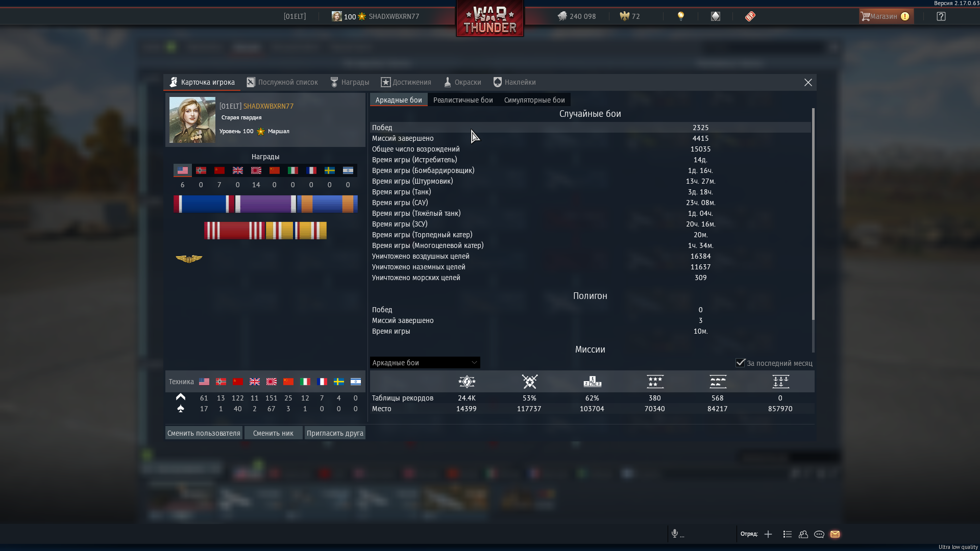Image resolution: width=980 pixels, height=551 pixels.
Task: Click the plus icon to add squad member
Action: click(x=768, y=534)
